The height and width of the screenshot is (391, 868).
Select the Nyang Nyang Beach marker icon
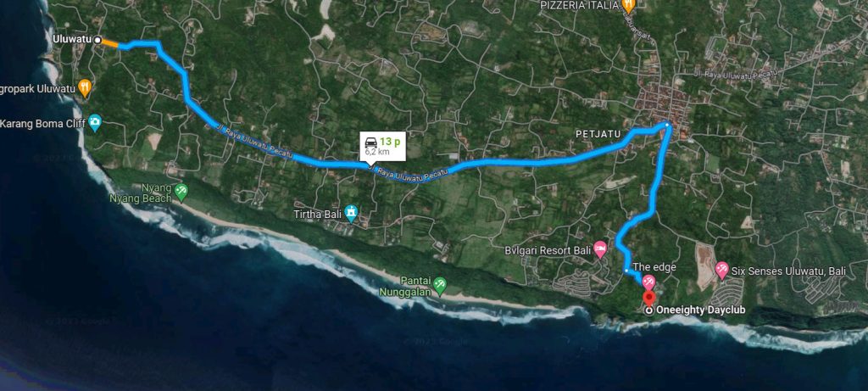pos(181,193)
